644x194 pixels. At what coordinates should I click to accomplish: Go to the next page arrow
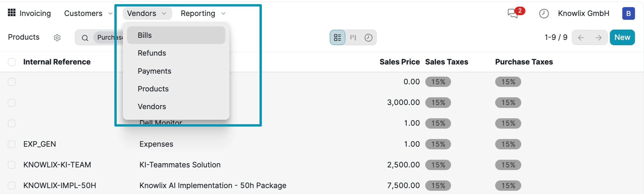click(599, 38)
